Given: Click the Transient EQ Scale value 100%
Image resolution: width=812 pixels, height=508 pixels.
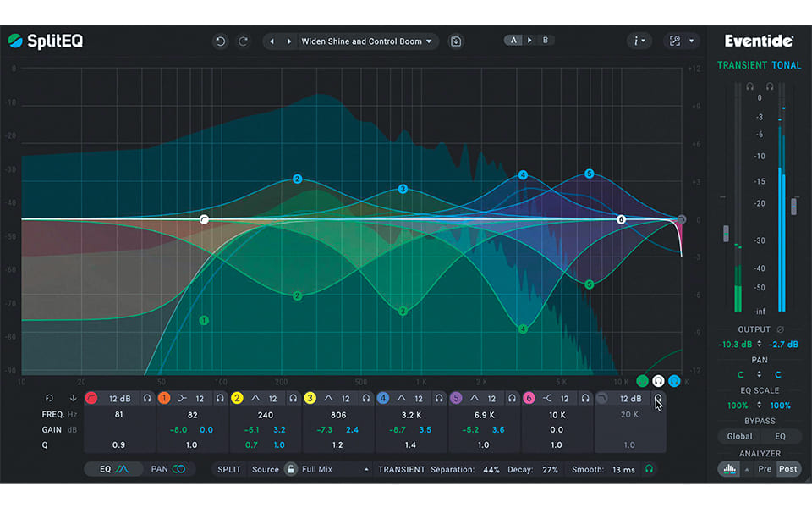Looking at the screenshot, I should click(x=738, y=406).
